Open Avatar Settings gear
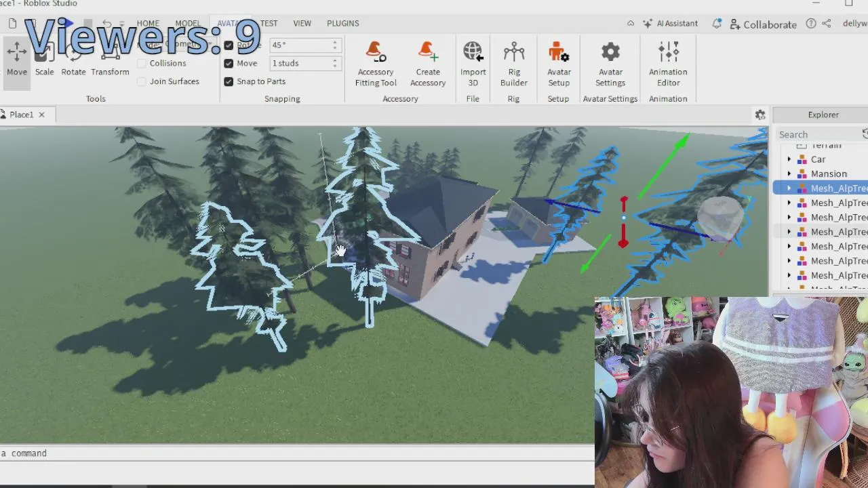Viewport: 868px width, 488px height. click(610, 64)
